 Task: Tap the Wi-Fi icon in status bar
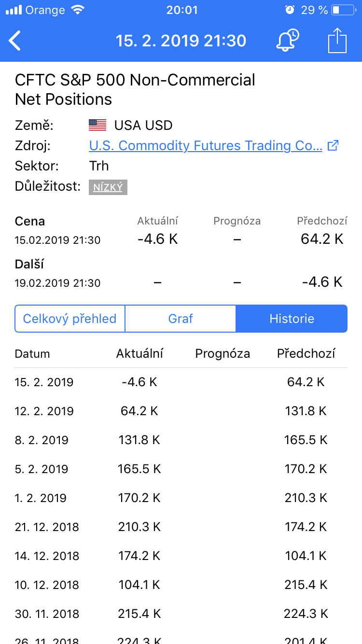(x=77, y=10)
